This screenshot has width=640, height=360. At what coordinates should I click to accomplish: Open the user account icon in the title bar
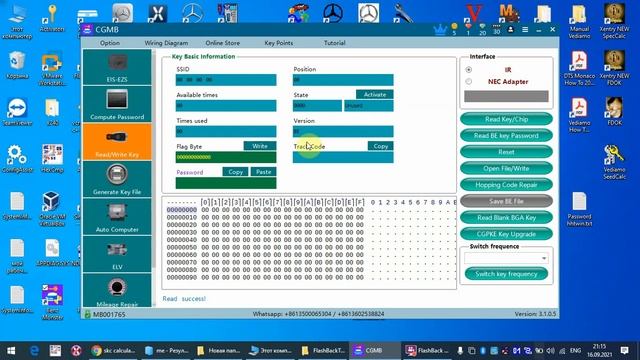tap(510, 29)
